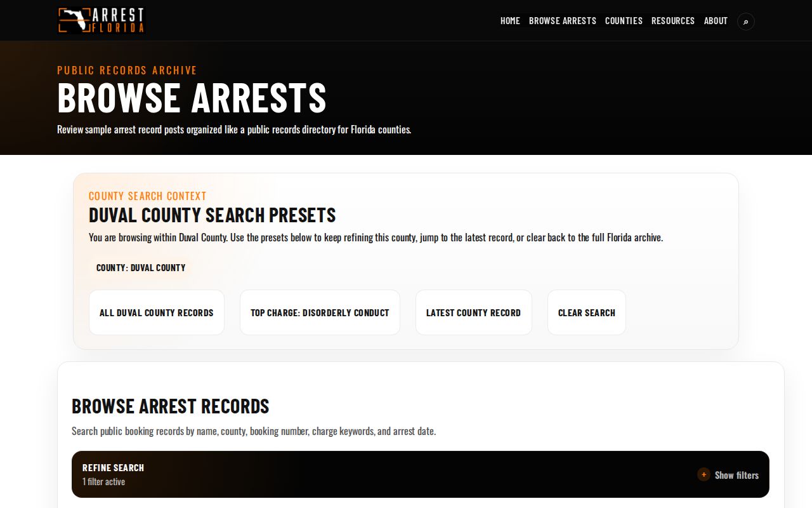The width and height of the screenshot is (812, 508).
Task: Open the Counties menu item
Action: coord(624,21)
